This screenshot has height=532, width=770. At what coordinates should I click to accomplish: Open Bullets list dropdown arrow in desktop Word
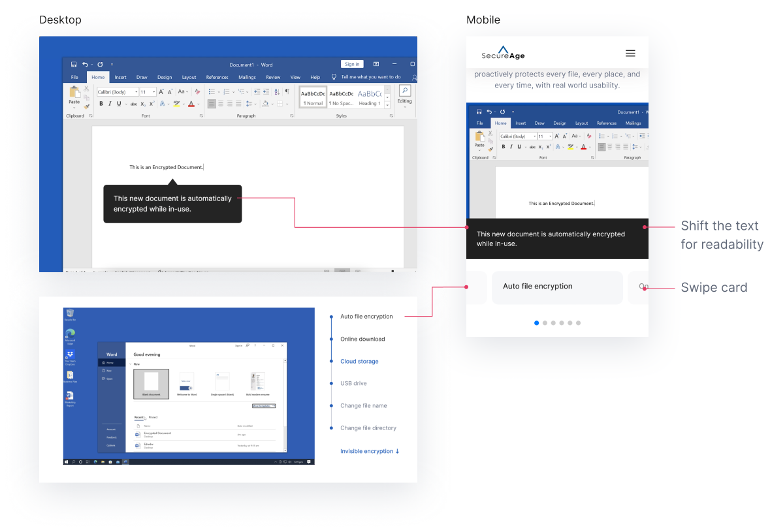(219, 92)
